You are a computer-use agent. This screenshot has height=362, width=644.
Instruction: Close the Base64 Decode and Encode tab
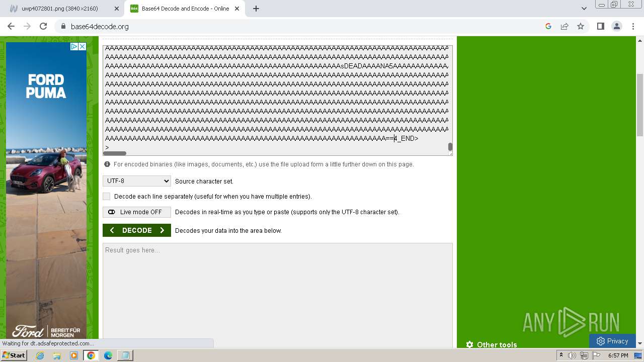click(237, 9)
